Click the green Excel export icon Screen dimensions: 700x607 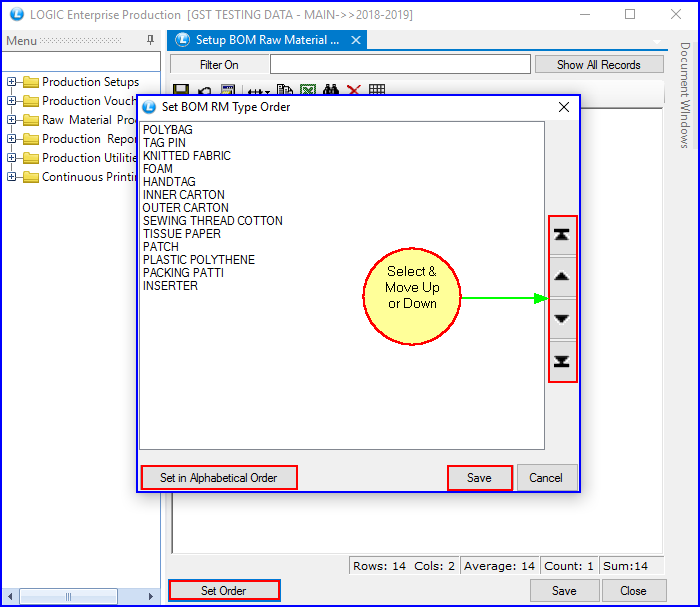308,90
